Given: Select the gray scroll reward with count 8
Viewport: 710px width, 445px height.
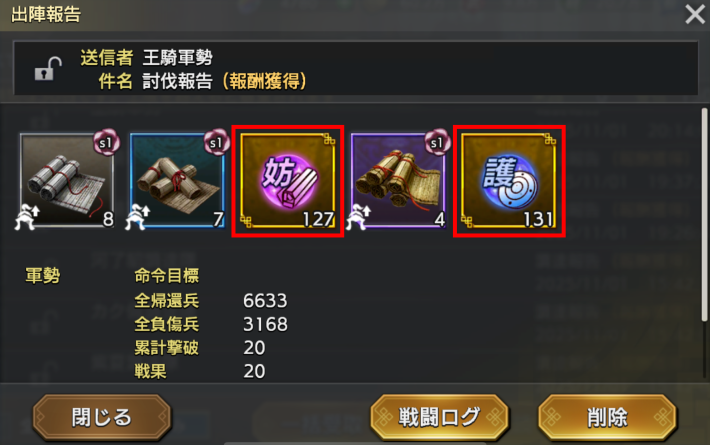Looking at the screenshot, I should click(x=67, y=180).
